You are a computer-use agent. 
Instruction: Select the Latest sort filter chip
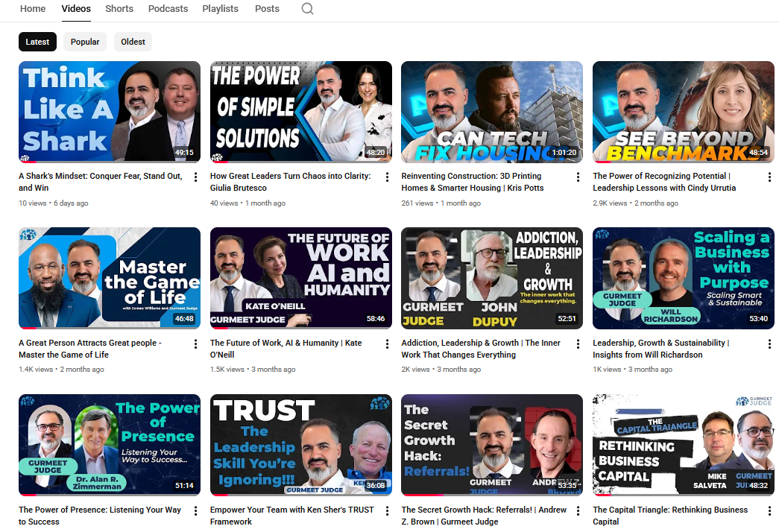coord(37,42)
